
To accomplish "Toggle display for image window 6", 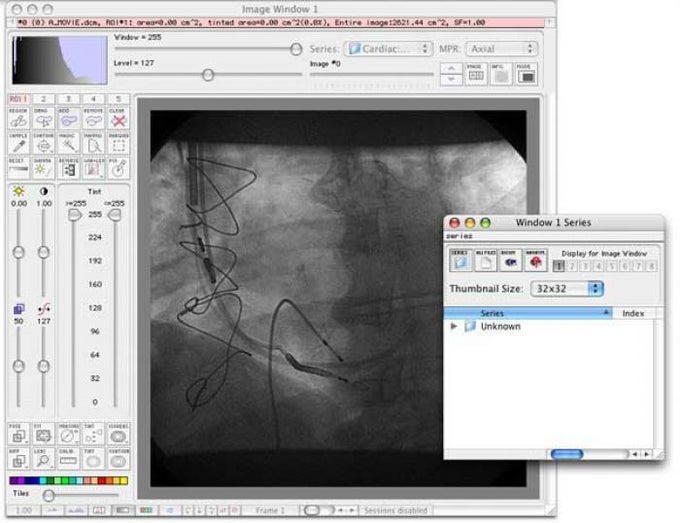I will point(625,266).
